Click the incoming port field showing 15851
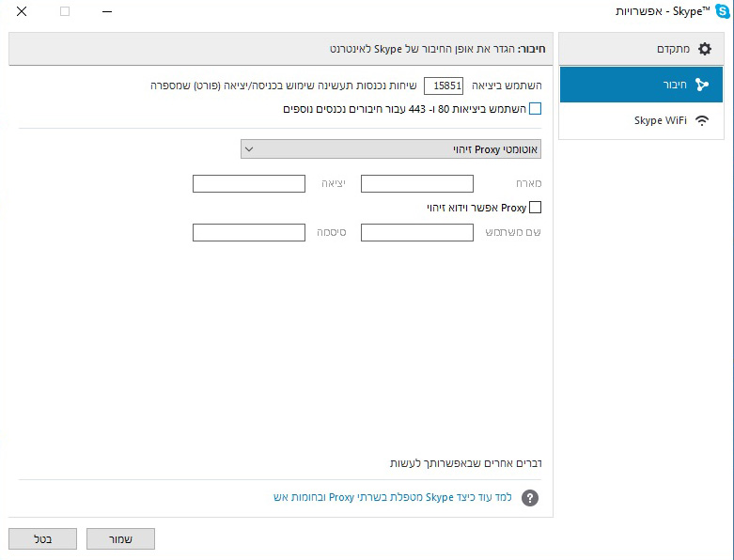 coord(444,86)
